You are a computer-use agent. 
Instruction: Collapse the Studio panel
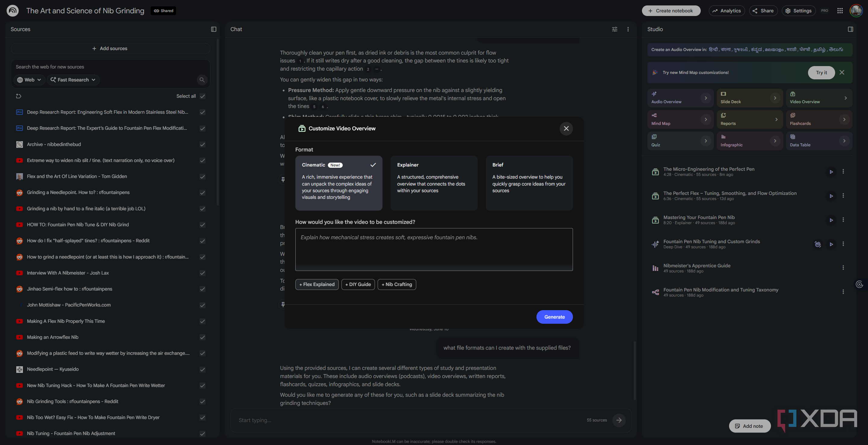point(851,29)
